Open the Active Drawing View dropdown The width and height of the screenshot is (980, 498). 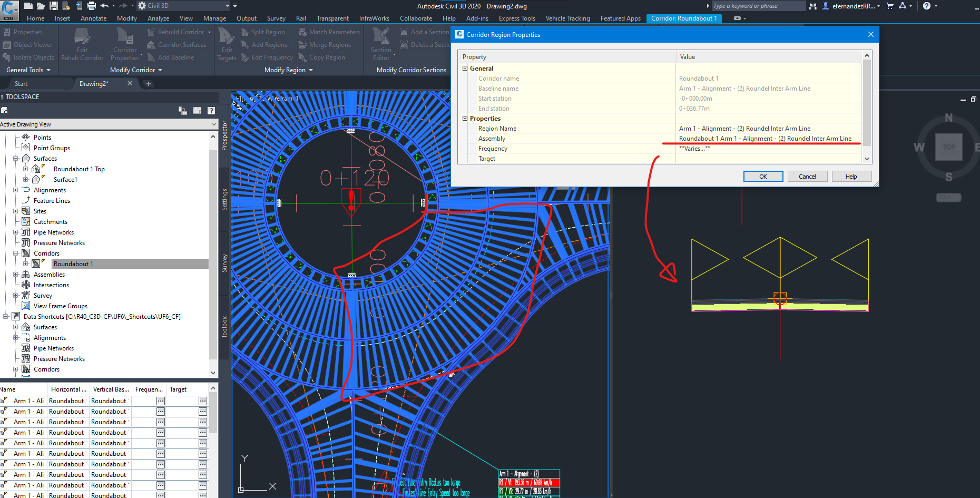click(x=213, y=124)
